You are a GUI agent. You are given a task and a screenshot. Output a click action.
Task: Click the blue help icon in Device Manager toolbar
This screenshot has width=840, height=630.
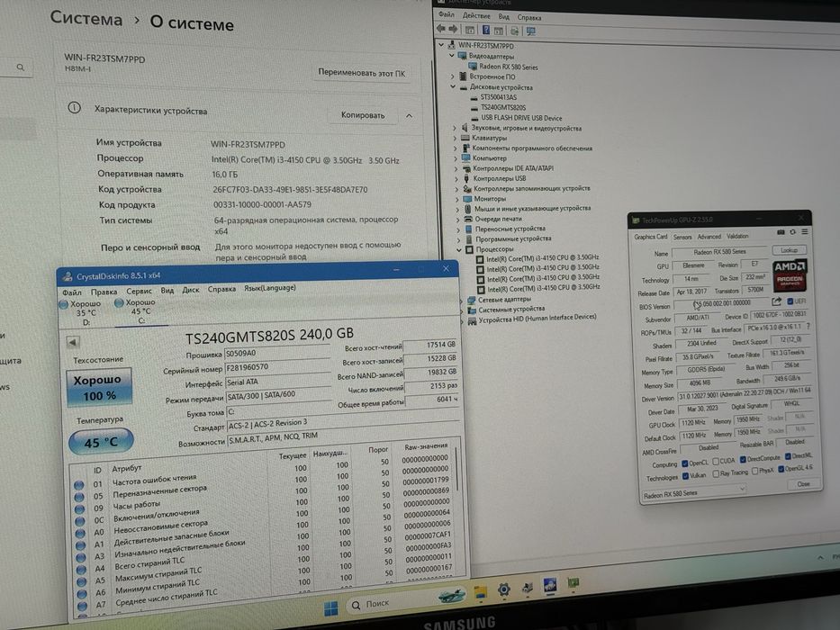click(486, 30)
